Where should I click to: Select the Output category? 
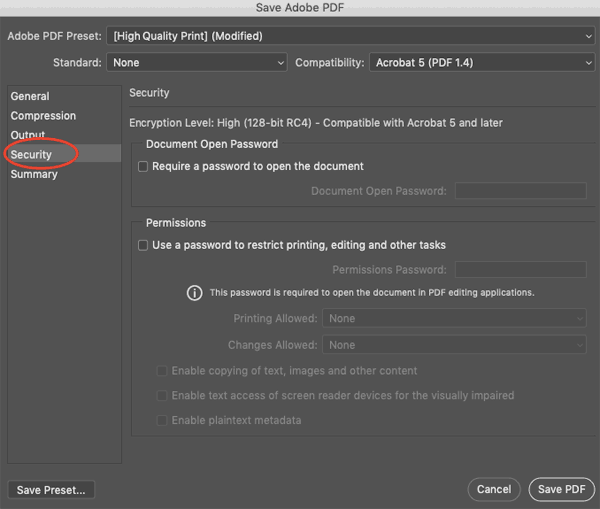[x=28, y=135]
